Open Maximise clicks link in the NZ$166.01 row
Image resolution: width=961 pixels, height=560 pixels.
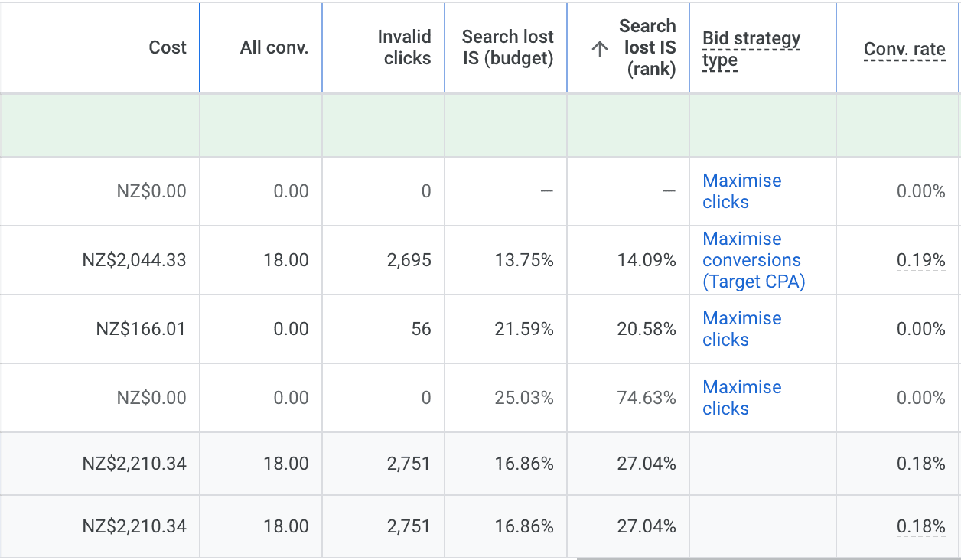(x=741, y=329)
